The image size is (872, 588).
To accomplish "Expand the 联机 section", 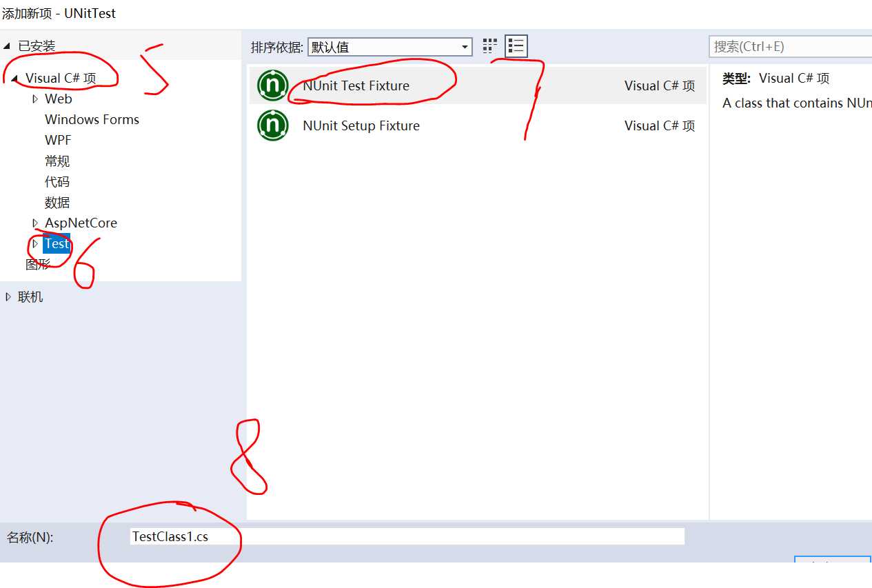I will tap(8, 297).
